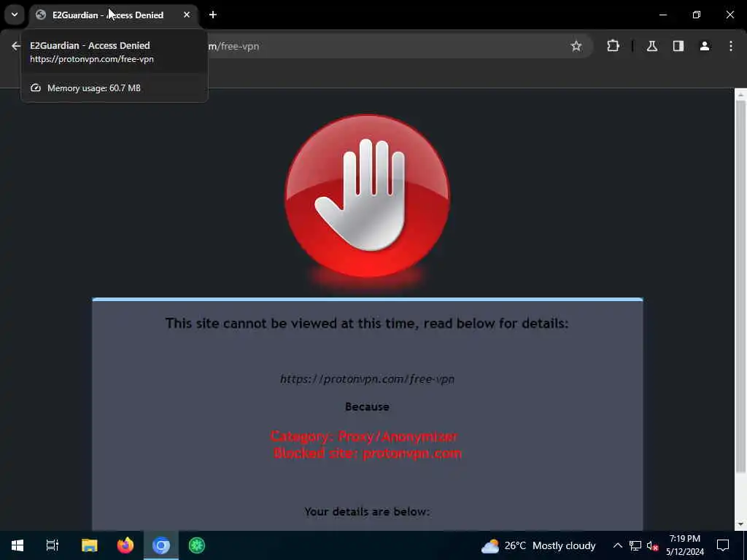The height and width of the screenshot is (560, 747).
Task: Open the tab search dropdown arrow
Action: [15, 15]
